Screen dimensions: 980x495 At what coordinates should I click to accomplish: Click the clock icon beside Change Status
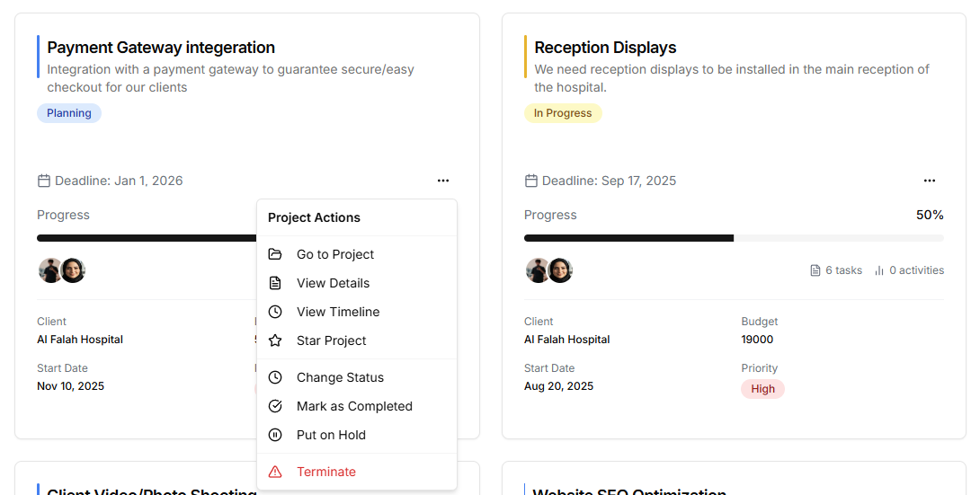[275, 377]
